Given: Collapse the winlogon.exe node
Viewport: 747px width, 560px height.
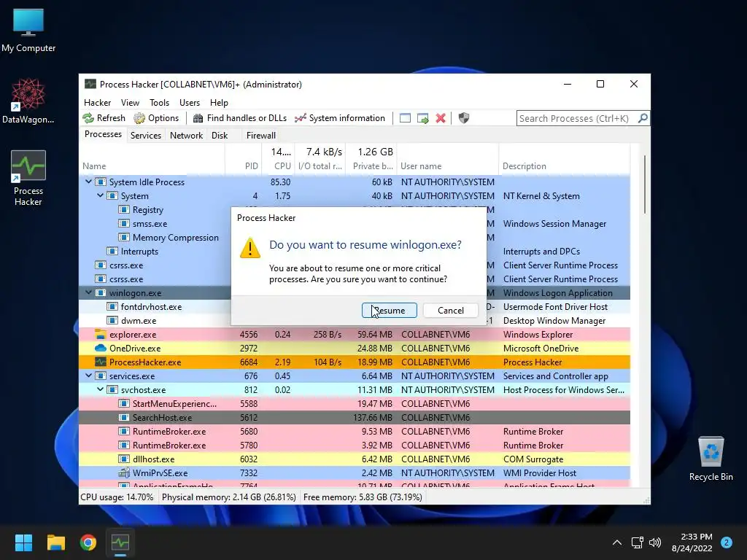Looking at the screenshot, I should (x=88, y=293).
